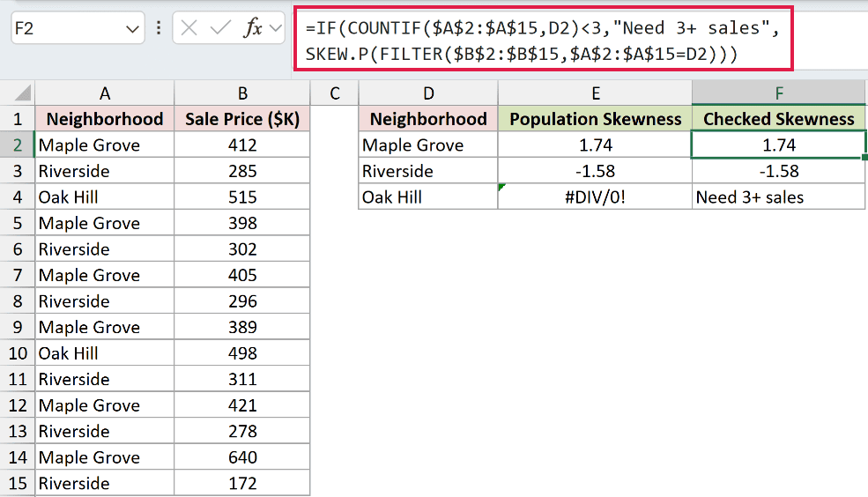Click the Population Skewness header cell
Screen dimensions: 868x497
(595, 119)
